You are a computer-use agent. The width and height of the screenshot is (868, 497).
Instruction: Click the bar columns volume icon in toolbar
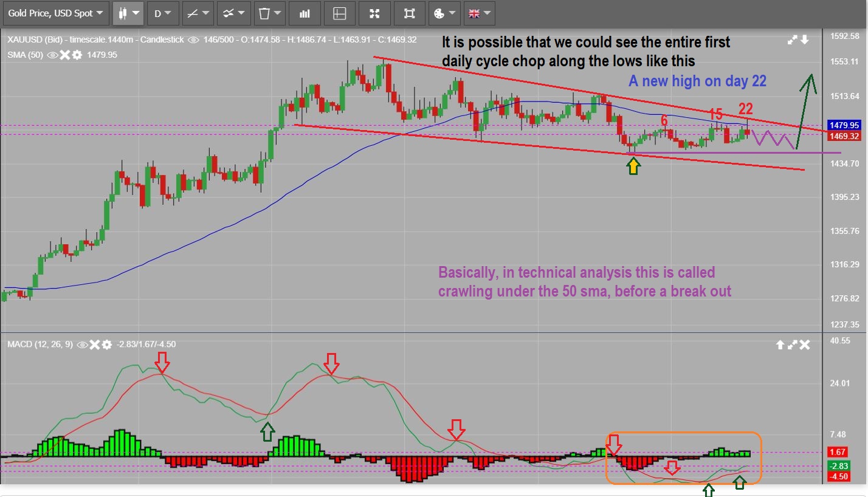click(x=305, y=13)
